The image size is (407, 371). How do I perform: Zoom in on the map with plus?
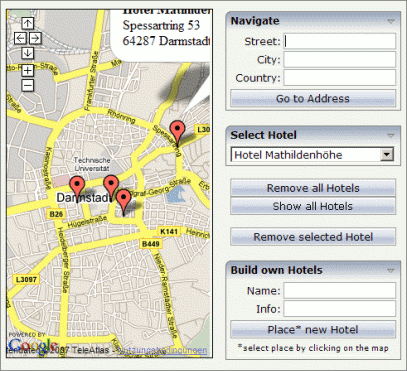tap(27, 71)
